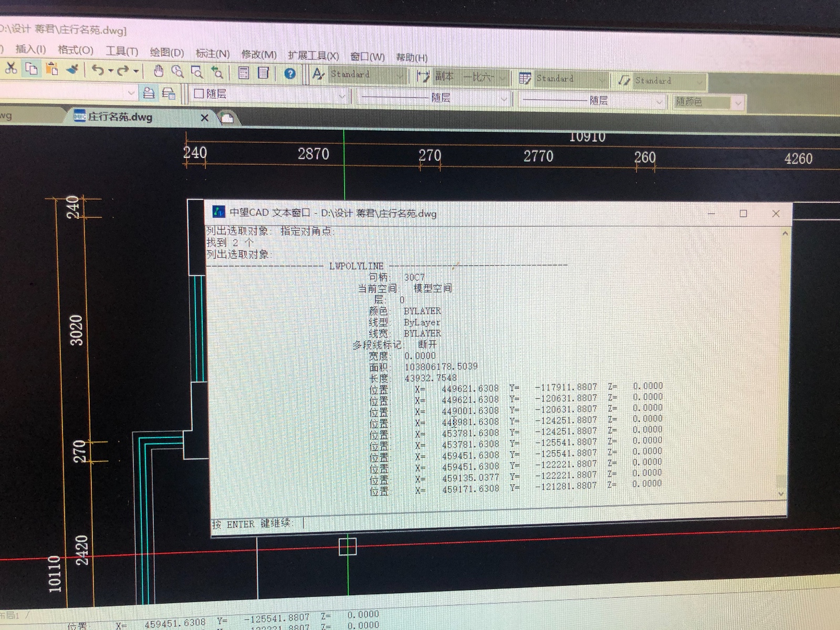Click the Copy icon in toolbar
The width and height of the screenshot is (840, 630).
[31, 69]
